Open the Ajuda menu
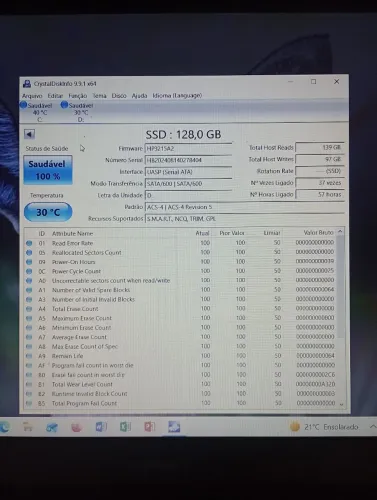377x500 pixels. (139, 96)
